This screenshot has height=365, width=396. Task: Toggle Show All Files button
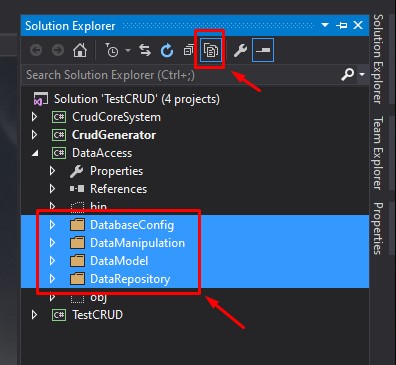click(211, 50)
